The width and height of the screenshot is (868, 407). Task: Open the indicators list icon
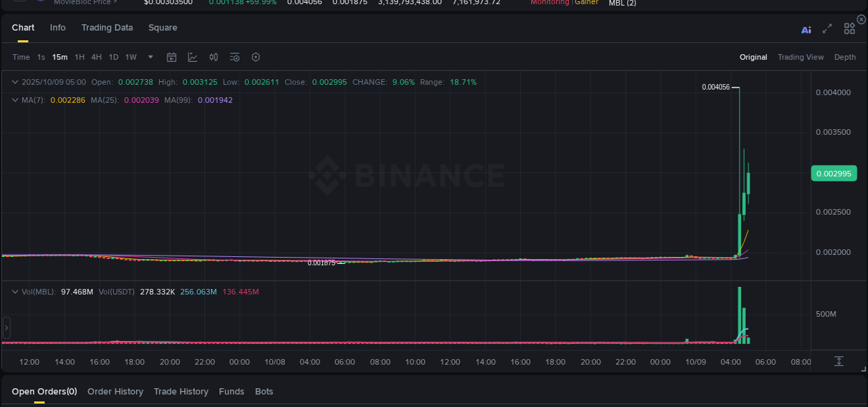point(235,57)
